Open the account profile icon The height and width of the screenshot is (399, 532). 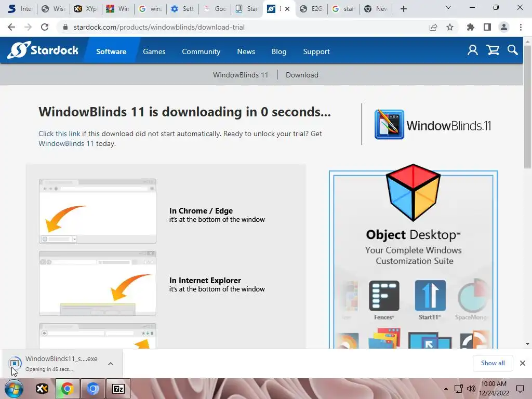point(473,50)
